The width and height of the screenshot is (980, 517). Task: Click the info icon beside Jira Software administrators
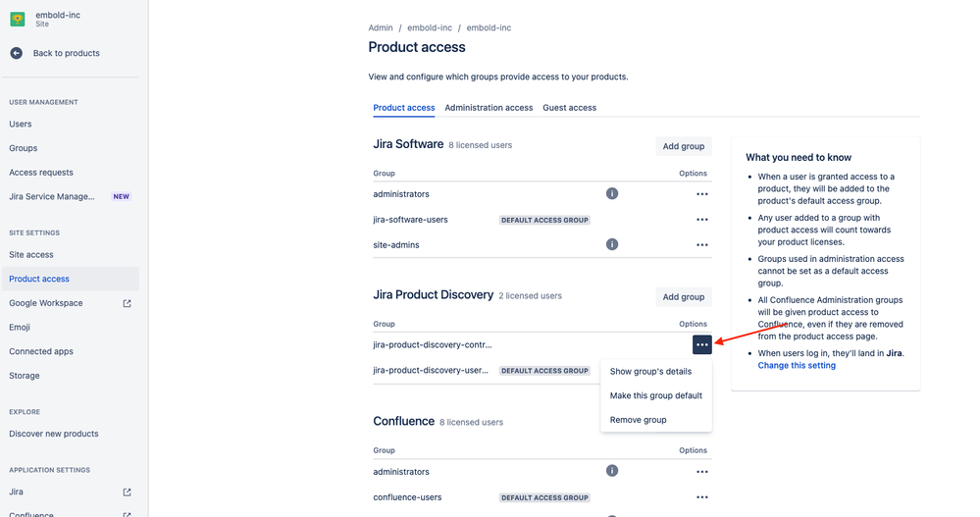612,194
